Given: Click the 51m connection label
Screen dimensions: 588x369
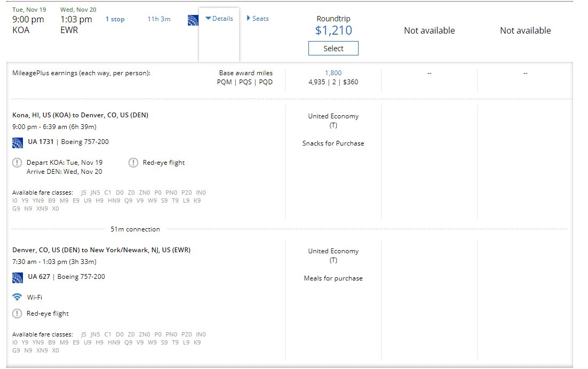Looking at the screenshot, I should coord(135,229).
